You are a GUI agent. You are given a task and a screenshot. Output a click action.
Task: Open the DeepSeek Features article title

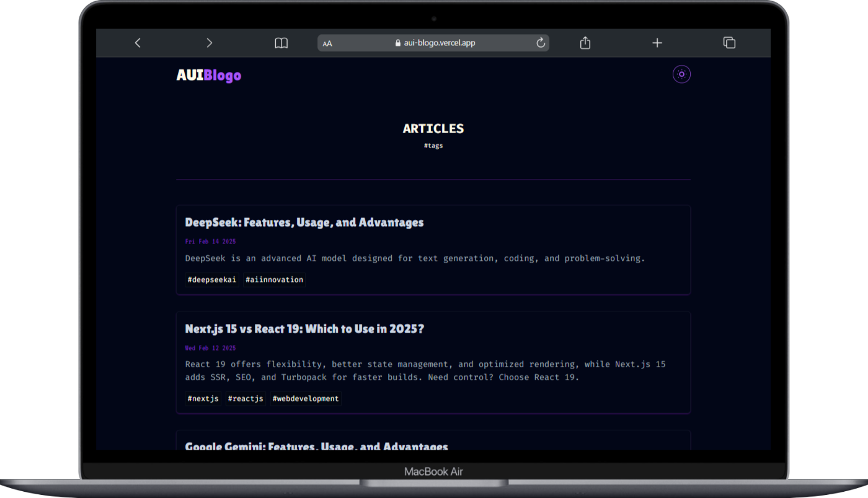point(304,222)
